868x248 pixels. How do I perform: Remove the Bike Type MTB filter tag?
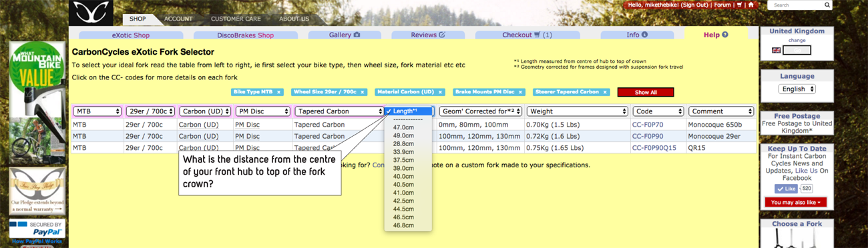click(x=279, y=92)
